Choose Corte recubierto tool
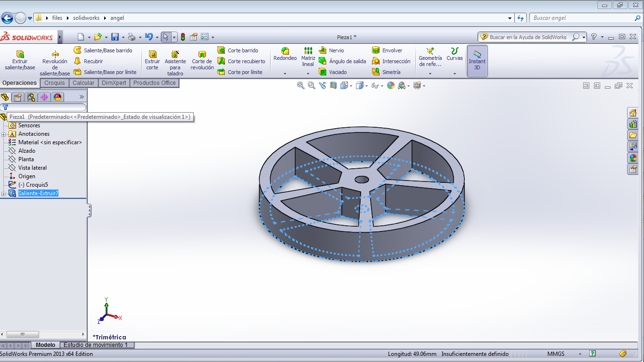Image resolution: width=644 pixels, height=362 pixels. click(241, 61)
